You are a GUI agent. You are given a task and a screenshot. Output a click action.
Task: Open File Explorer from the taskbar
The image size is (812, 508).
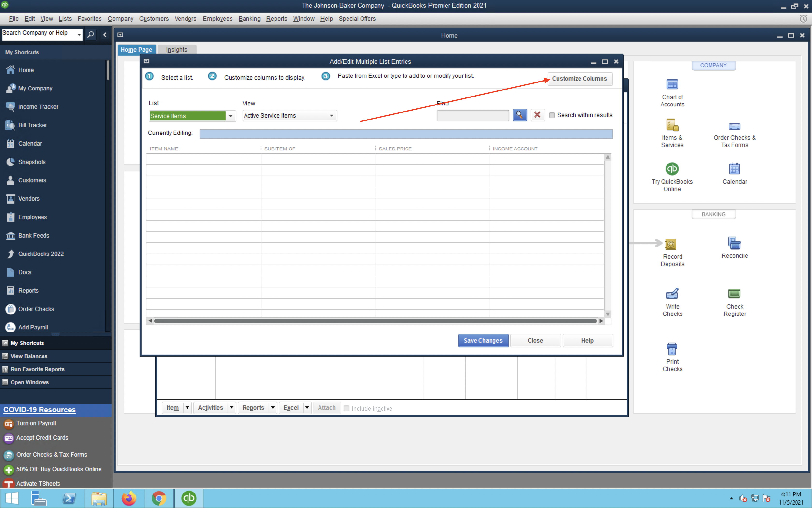point(99,498)
